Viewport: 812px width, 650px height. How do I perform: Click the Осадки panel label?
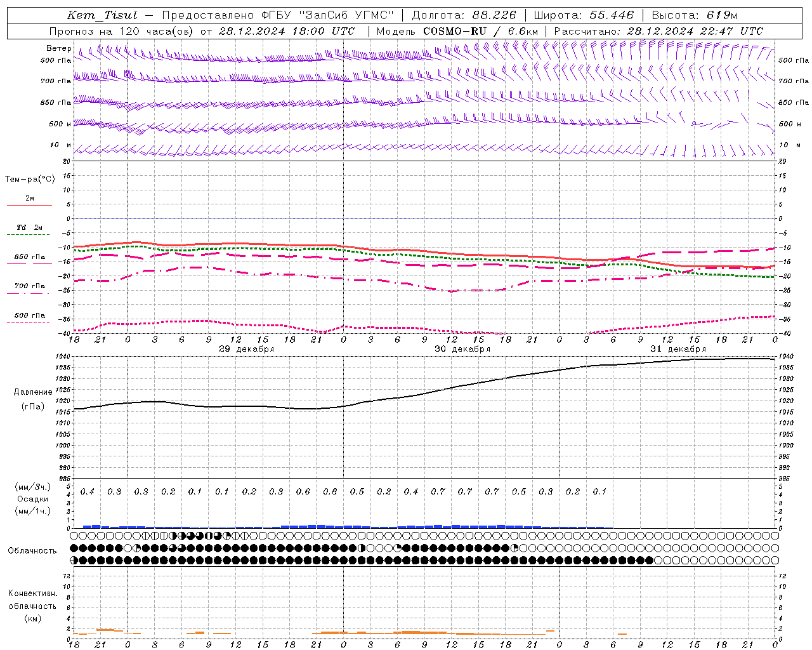tap(33, 499)
